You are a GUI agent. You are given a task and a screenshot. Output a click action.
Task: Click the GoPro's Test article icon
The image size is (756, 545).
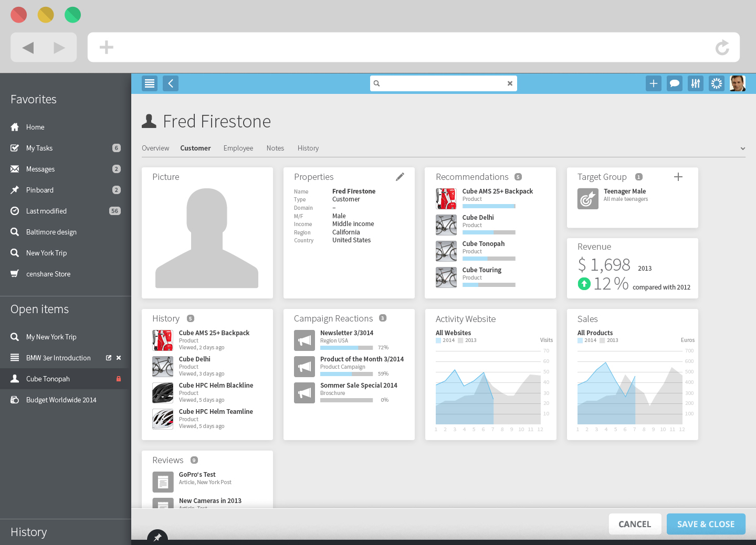pyautogui.click(x=163, y=482)
